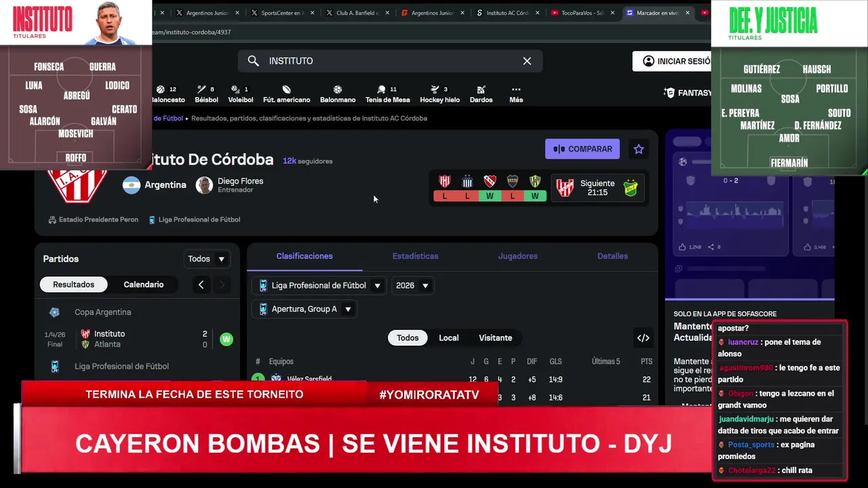
Task: Open the Baloncesto sport section
Action: click(167, 94)
